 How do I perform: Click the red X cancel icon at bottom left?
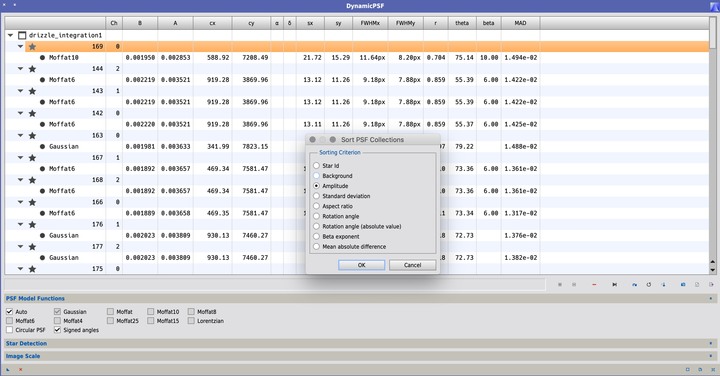21,370
